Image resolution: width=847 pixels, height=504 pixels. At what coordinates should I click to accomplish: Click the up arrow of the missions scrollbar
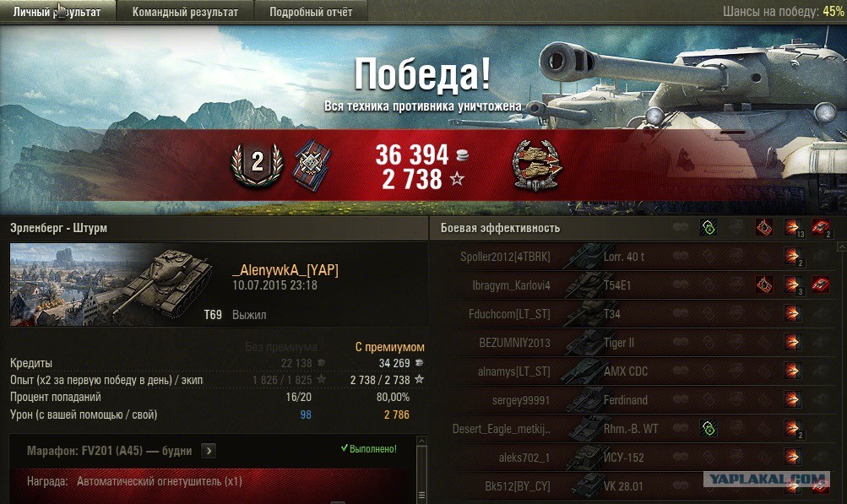[422, 442]
